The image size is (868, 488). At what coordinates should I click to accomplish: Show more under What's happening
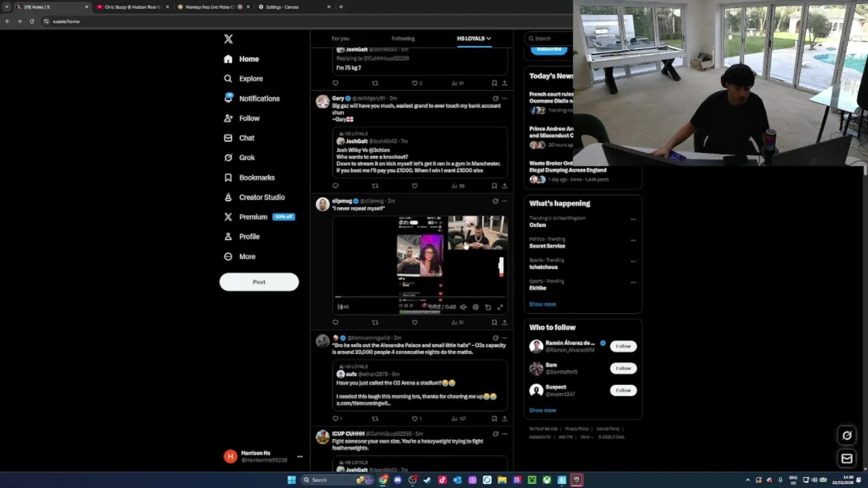[542, 304]
